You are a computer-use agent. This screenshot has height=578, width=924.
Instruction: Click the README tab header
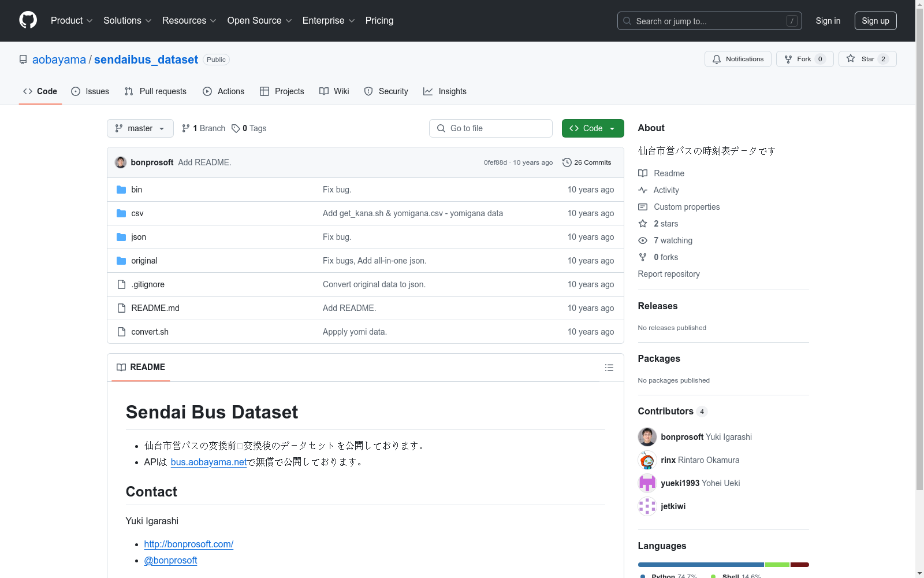click(141, 368)
